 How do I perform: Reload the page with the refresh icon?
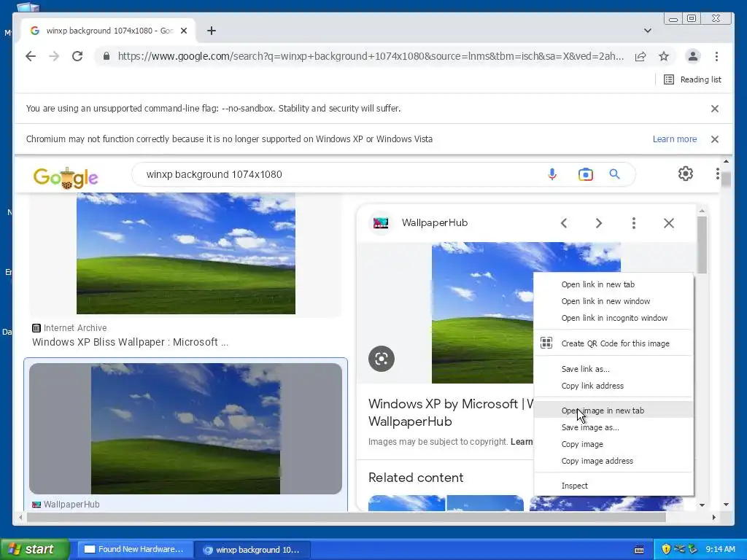[77, 56]
